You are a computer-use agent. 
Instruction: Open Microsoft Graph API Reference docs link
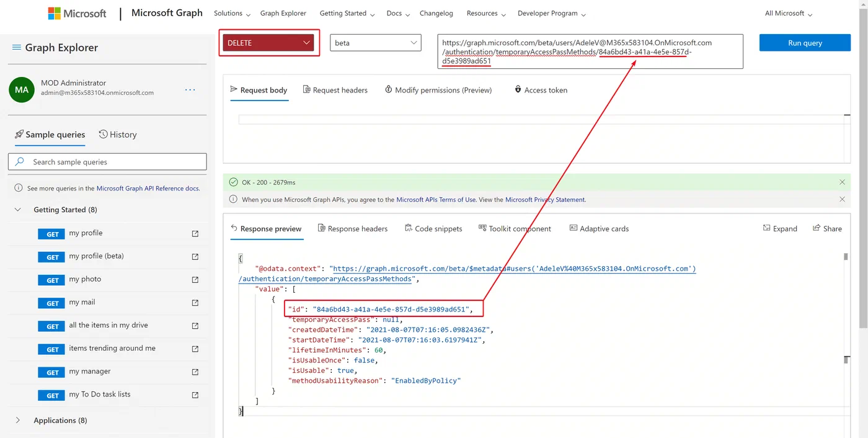[148, 188]
